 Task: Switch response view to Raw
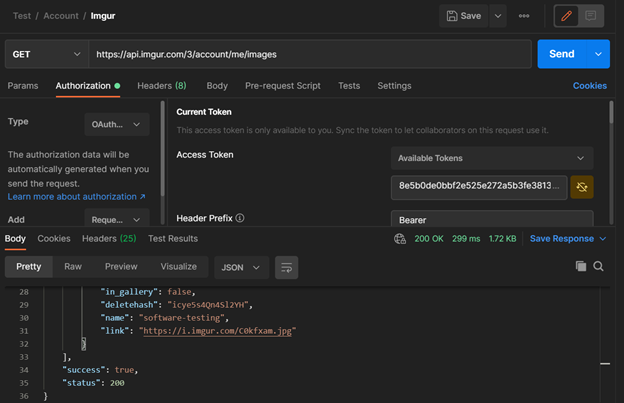click(x=73, y=267)
